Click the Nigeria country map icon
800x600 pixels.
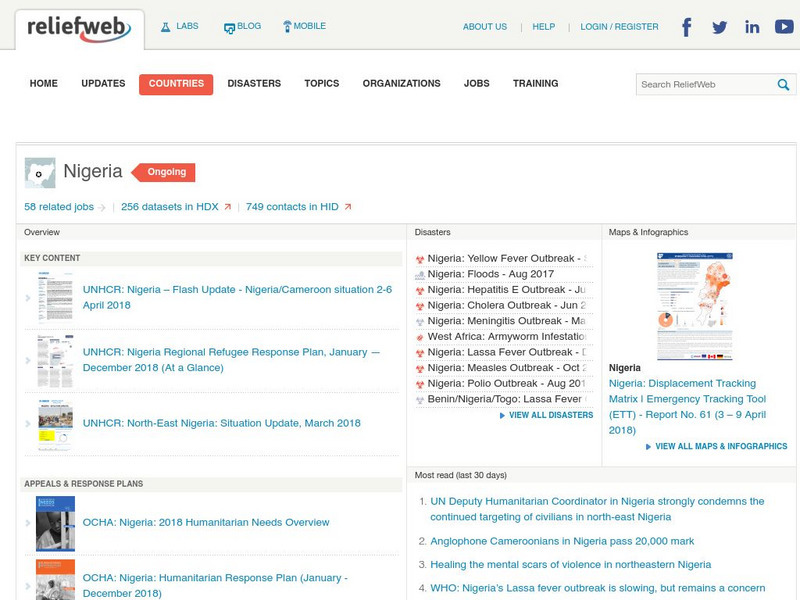pyautogui.click(x=40, y=173)
